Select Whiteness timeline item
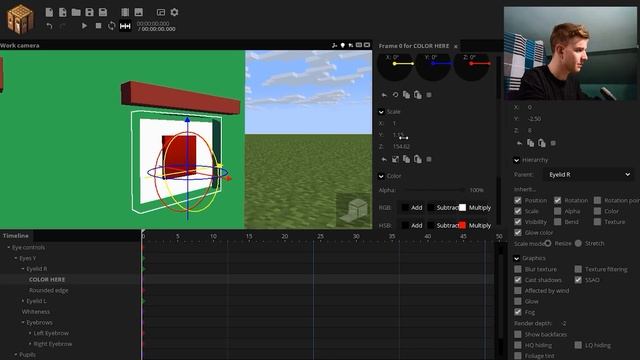The image size is (640, 360). click(36, 311)
